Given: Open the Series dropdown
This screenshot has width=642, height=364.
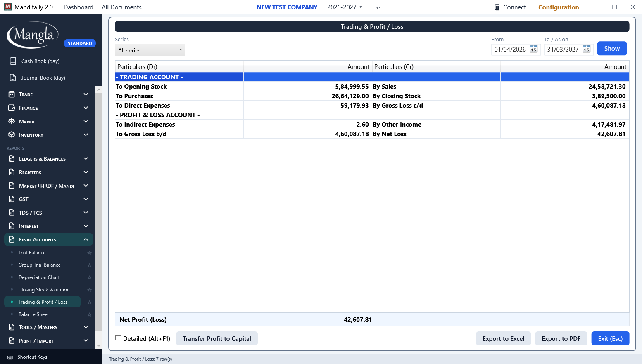Looking at the screenshot, I should 150,50.
